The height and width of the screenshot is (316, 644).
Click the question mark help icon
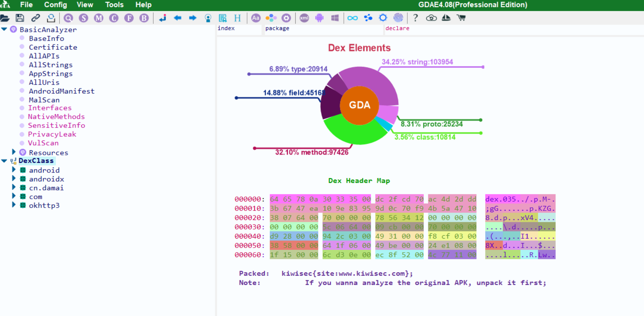pos(415,18)
